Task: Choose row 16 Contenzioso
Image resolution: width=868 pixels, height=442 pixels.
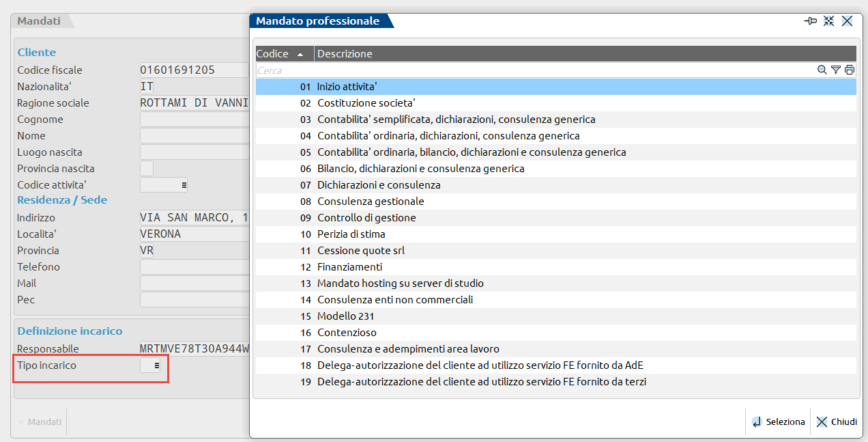Action: (347, 333)
